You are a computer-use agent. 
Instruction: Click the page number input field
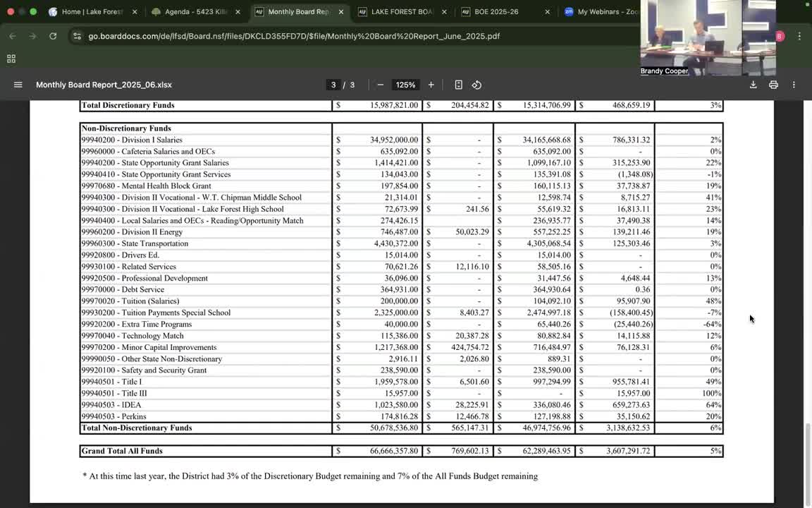[x=333, y=85]
